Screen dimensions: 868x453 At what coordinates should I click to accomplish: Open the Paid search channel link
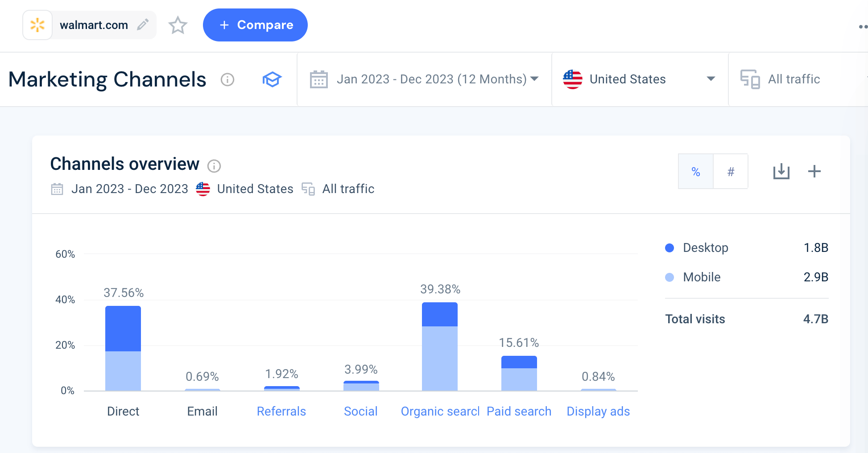click(x=519, y=411)
